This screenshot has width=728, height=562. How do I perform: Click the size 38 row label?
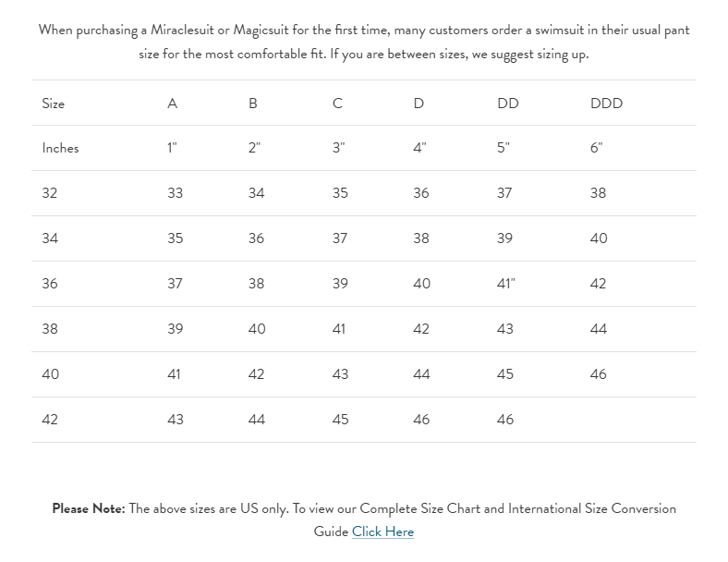tap(50, 329)
